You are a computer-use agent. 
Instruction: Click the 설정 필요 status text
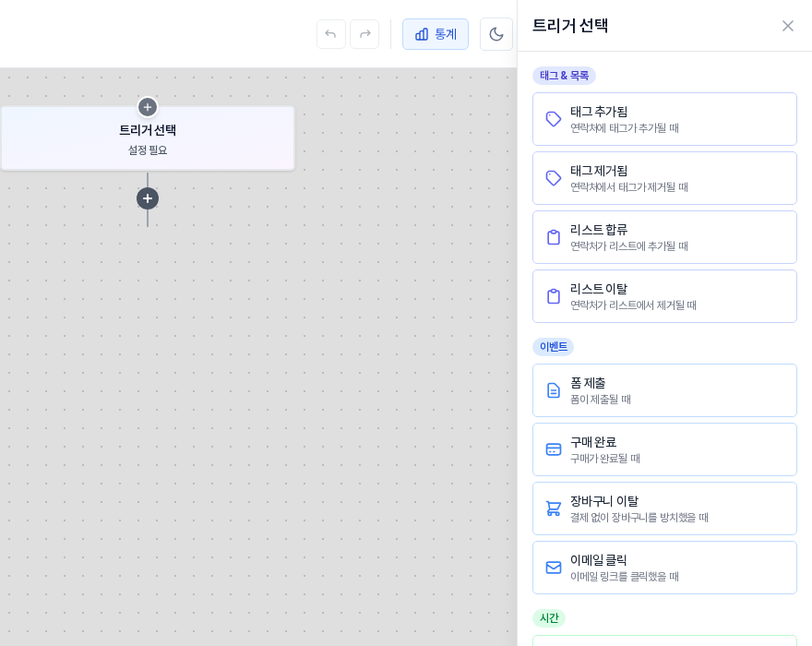click(x=148, y=150)
